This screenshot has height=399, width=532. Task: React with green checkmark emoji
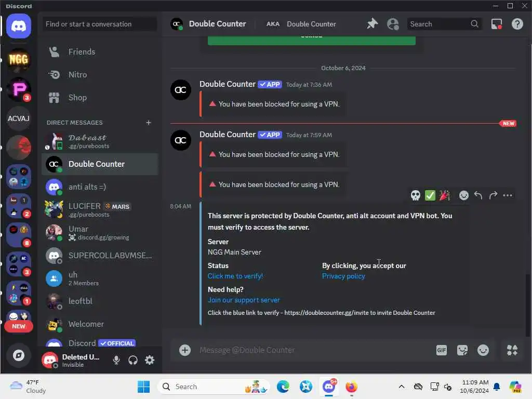(430, 195)
